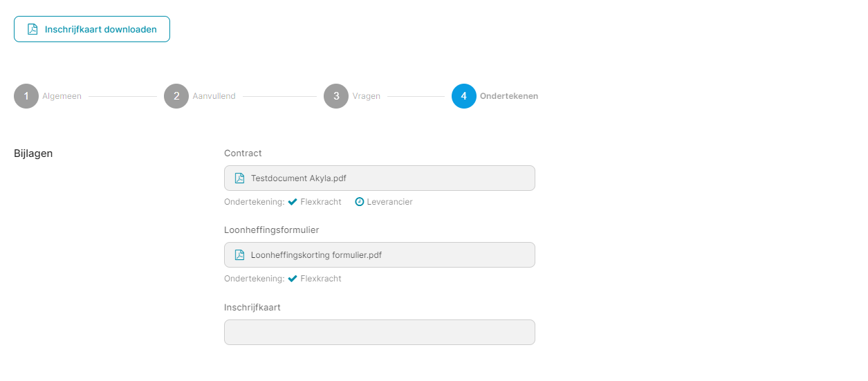Click the Bijlagen section heading

pos(33,154)
